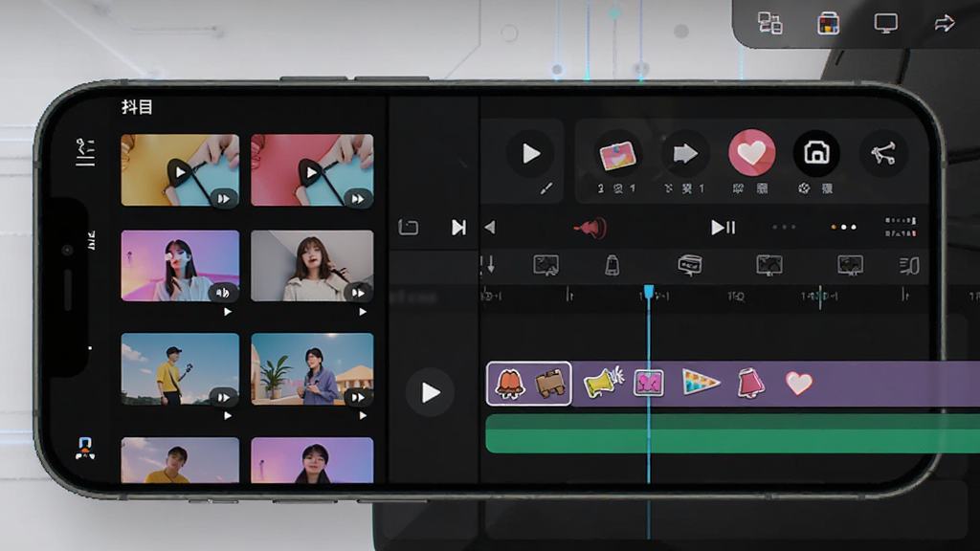Open the gray three-dot options
Screen dimensions: 980x551
784,227
